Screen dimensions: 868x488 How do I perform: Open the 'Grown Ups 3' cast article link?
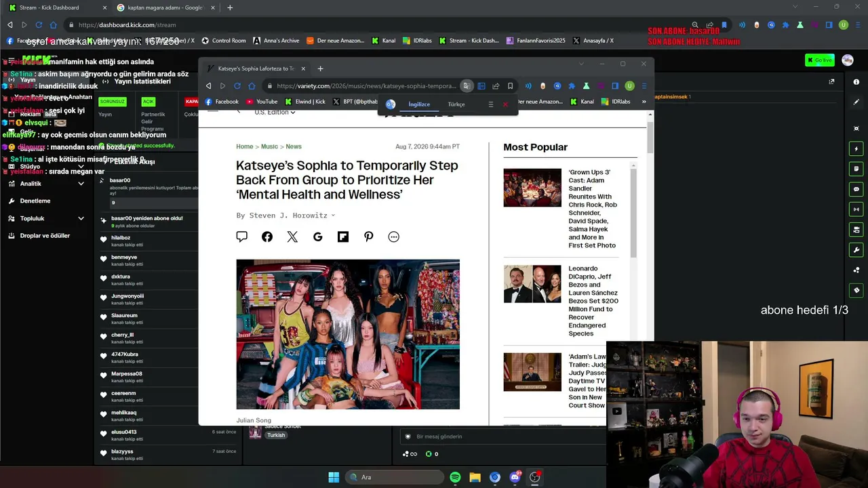[593, 209]
